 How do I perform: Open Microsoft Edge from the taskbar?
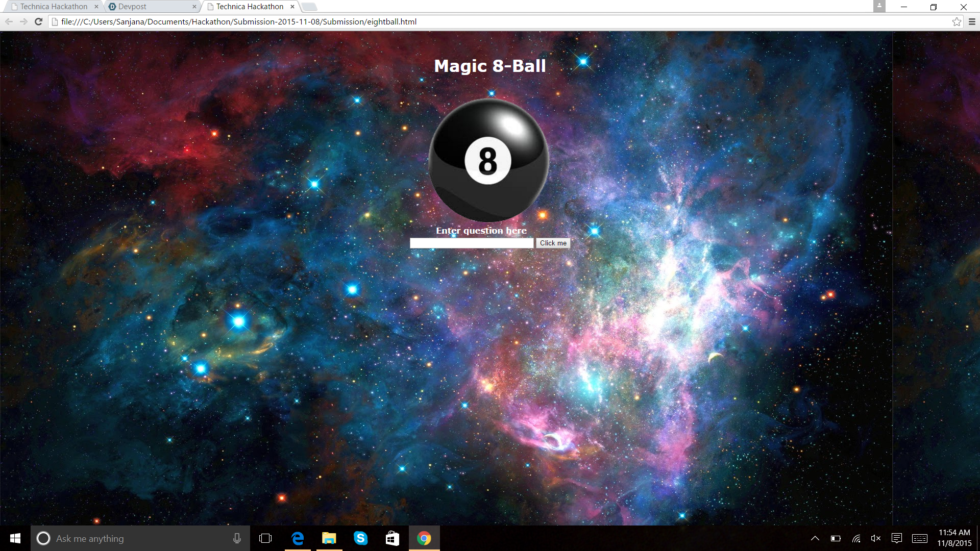click(x=298, y=538)
